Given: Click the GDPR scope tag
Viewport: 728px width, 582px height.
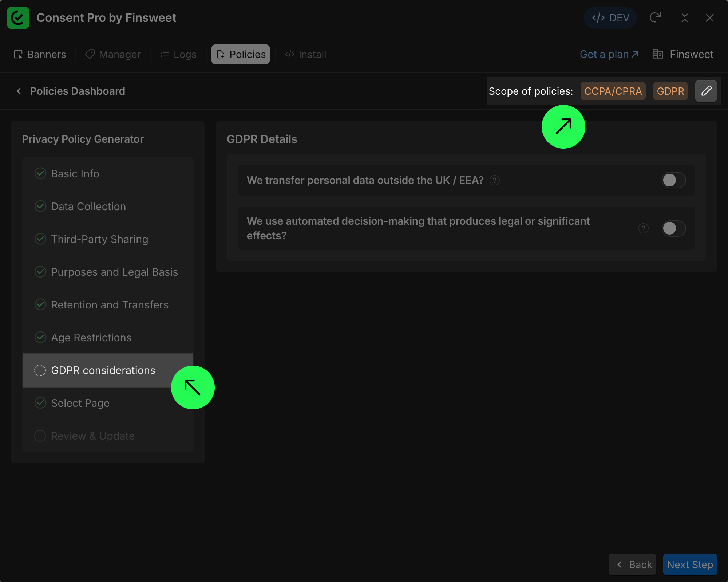Looking at the screenshot, I should [x=670, y=91].
